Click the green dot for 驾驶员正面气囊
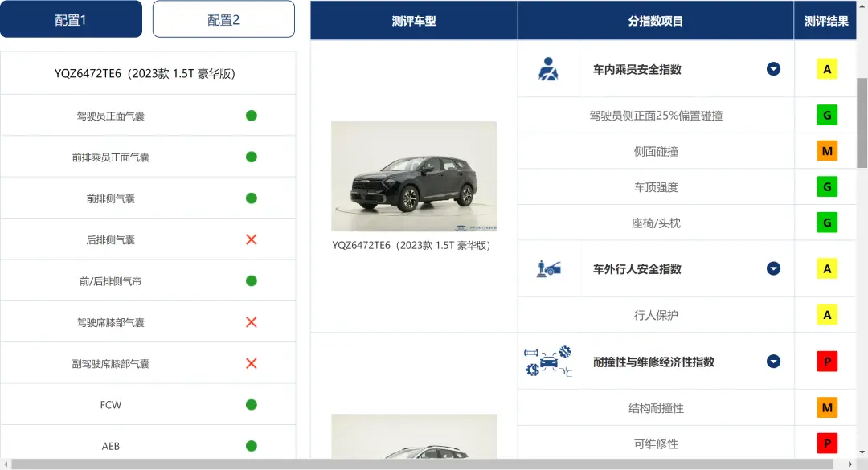This screenshot has width=868, height=470. coord(252,116)
